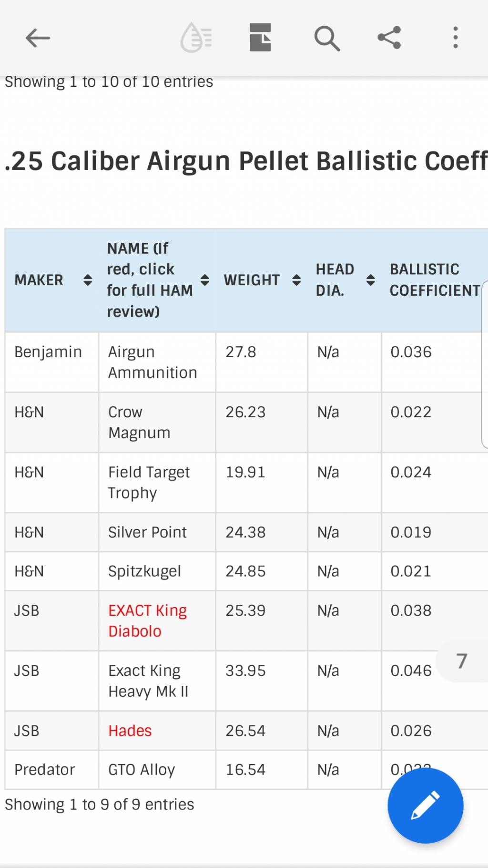Tap the .25 Caliber table heading

246,161
